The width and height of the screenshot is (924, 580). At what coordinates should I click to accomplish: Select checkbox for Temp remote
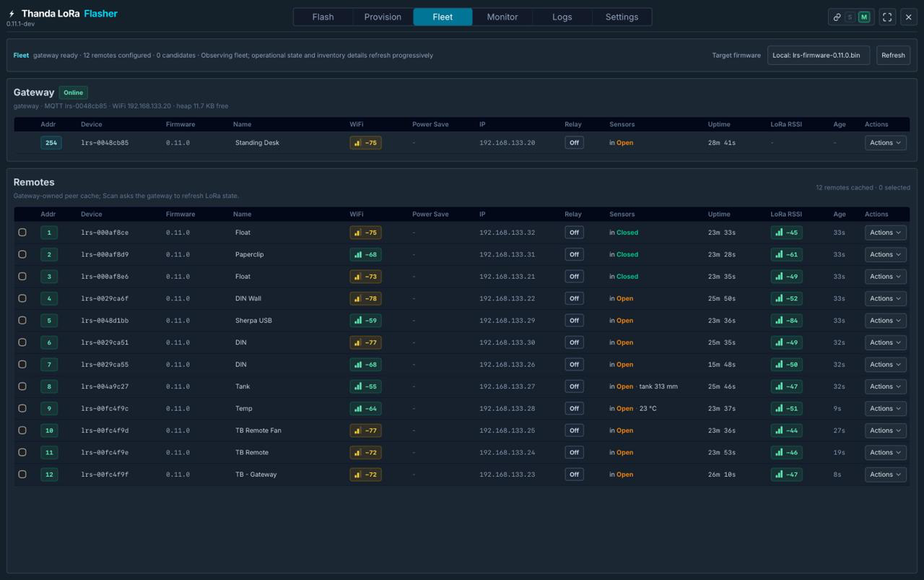pyautogui.click(x=22, y=409)
